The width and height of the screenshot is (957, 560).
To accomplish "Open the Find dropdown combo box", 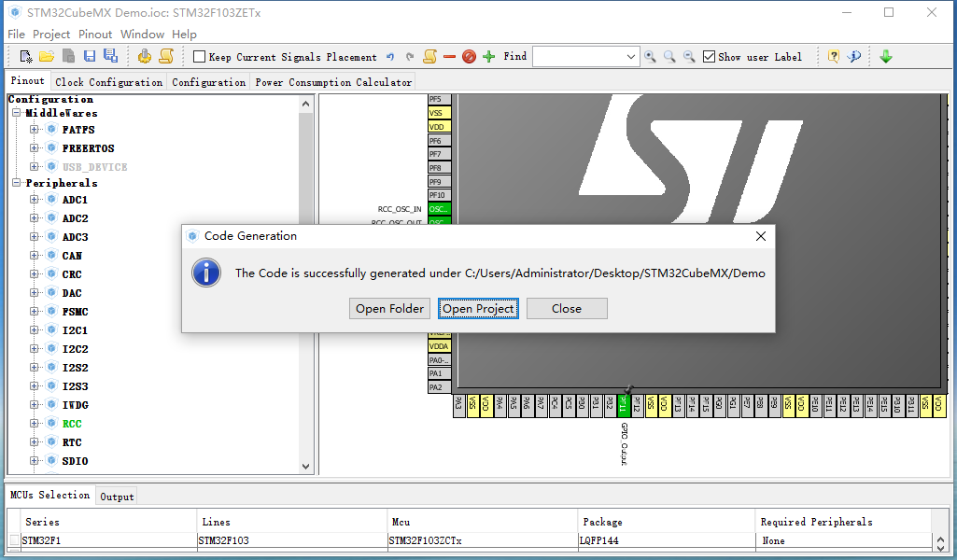I will coord(631,57).
